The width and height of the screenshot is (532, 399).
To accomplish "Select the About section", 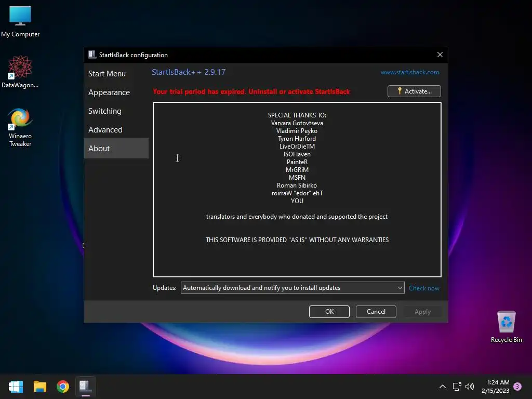I will 116,148.
